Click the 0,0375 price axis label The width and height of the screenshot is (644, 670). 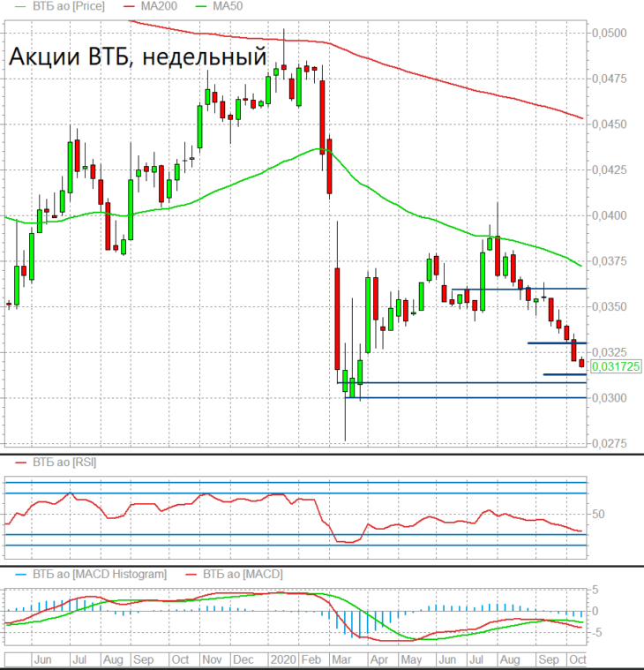610,261
